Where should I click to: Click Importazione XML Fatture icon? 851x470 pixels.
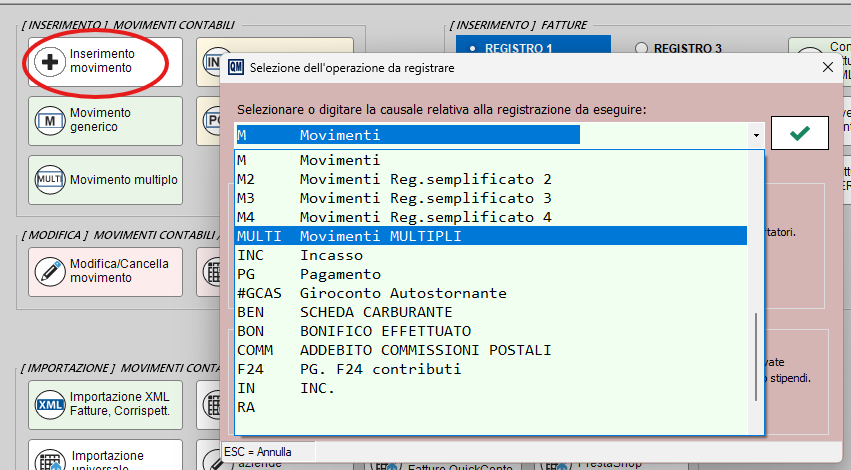[49, 404]
